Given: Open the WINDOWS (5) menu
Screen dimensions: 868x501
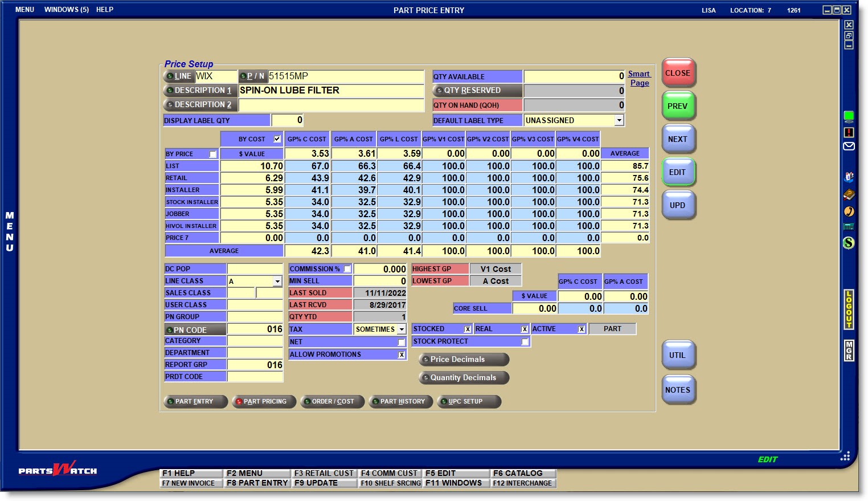Looking at the screenshot, I should pyautogui.click(x=67, y=10).
